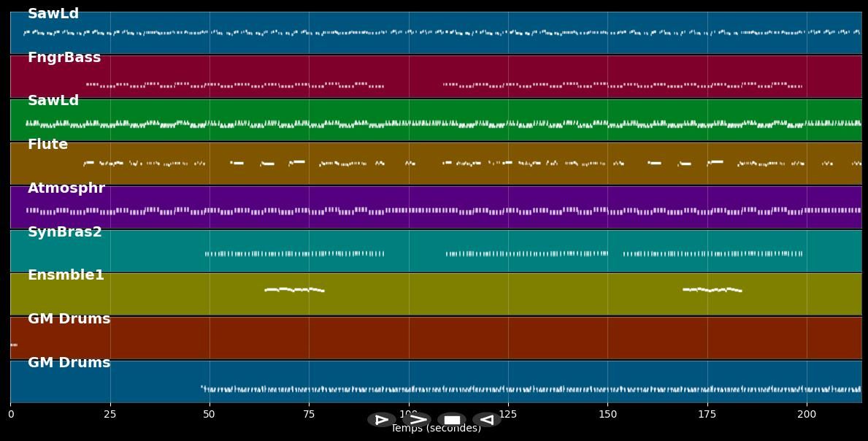Image resolution: width=868 pixels, height=441 pixels.
Task: Select the SawLd label on top blue track
Action: coord(53,14)
